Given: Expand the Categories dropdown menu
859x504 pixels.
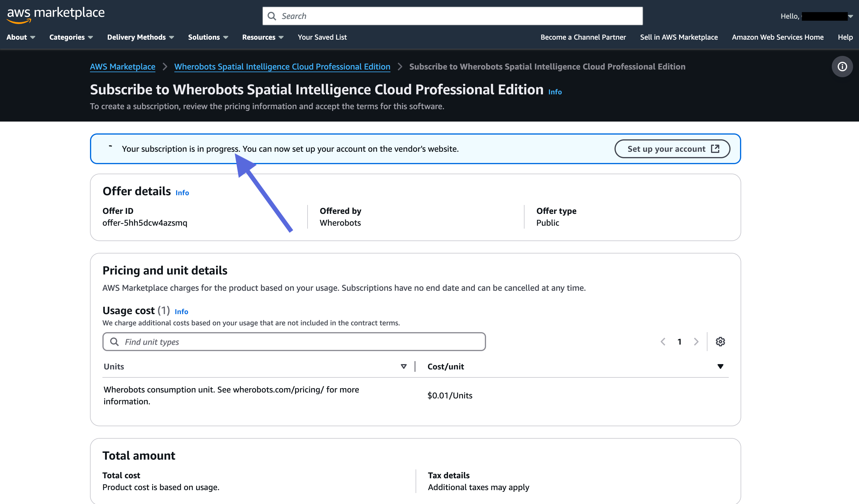Looking at the screenshot, I should [71, 37].
